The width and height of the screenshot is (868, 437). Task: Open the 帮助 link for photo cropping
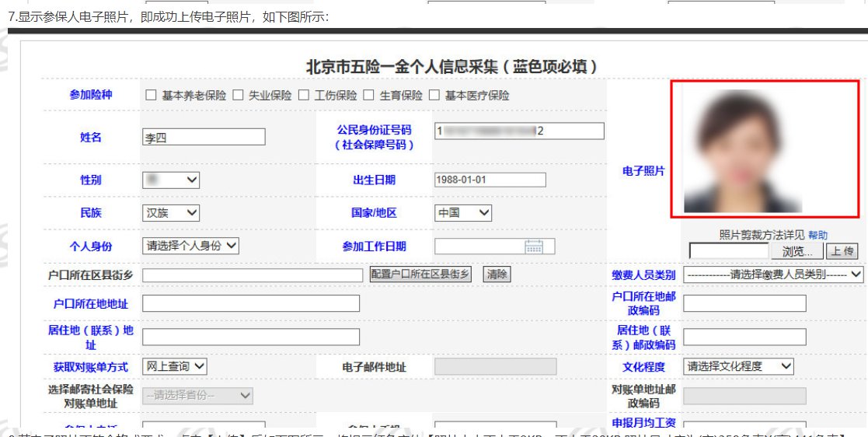tap(817, 235)
